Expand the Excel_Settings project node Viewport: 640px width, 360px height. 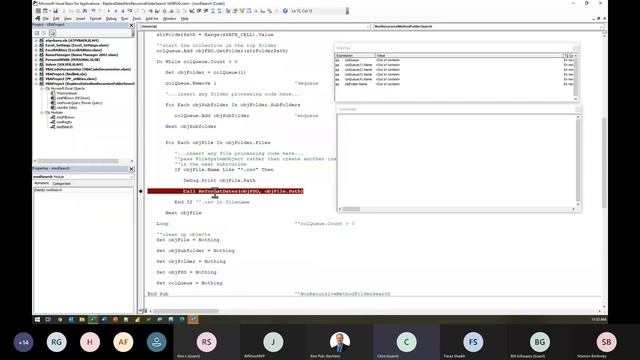[x=36, y=45]
